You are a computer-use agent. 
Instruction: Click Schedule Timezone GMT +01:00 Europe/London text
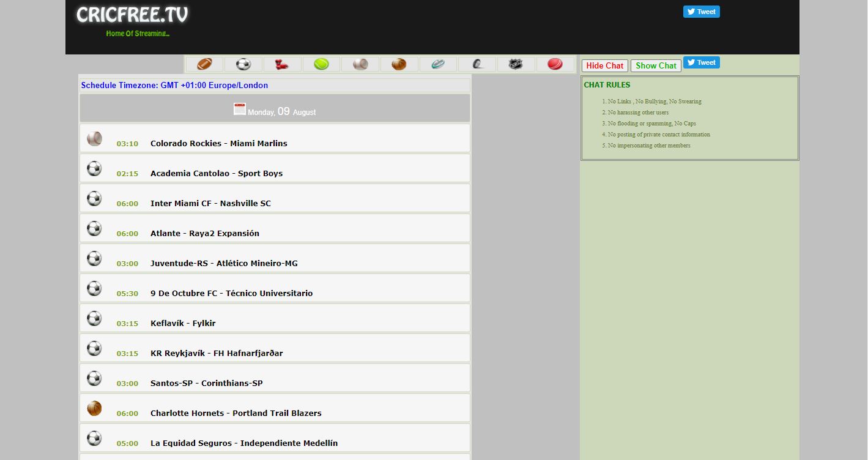174,85
